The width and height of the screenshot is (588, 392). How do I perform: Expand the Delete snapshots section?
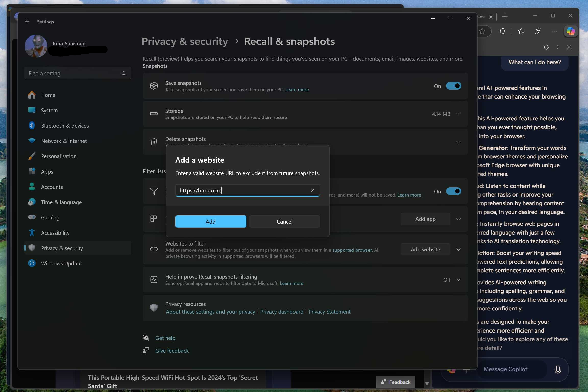(458, 142)
